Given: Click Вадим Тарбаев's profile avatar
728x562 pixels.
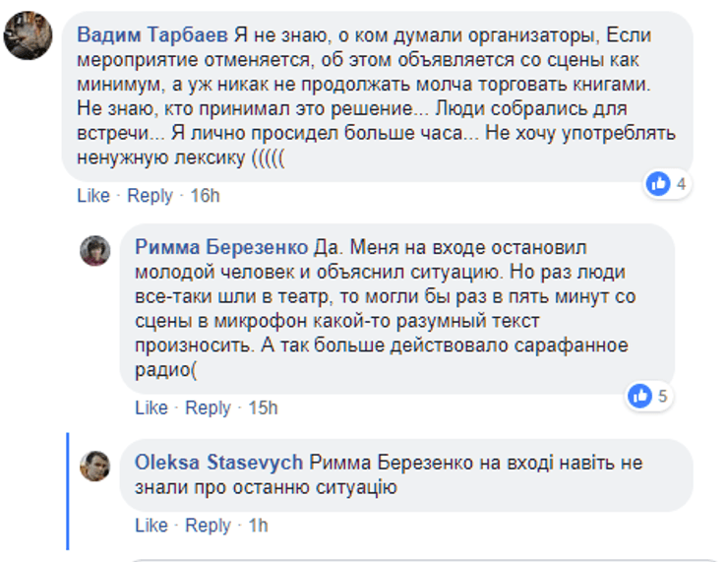Looking at the screenshot, I should point(30,35).
